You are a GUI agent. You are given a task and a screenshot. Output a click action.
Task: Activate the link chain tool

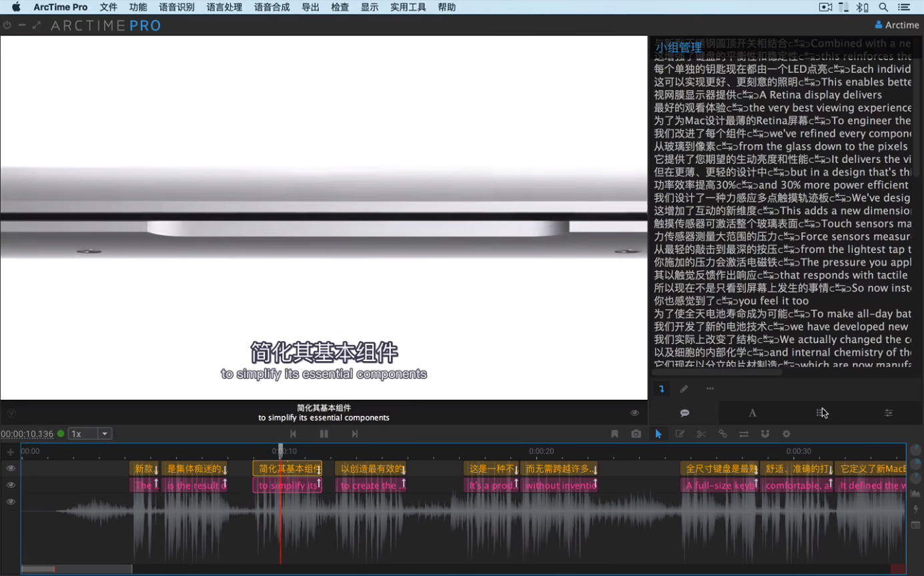tap(723, 434)
